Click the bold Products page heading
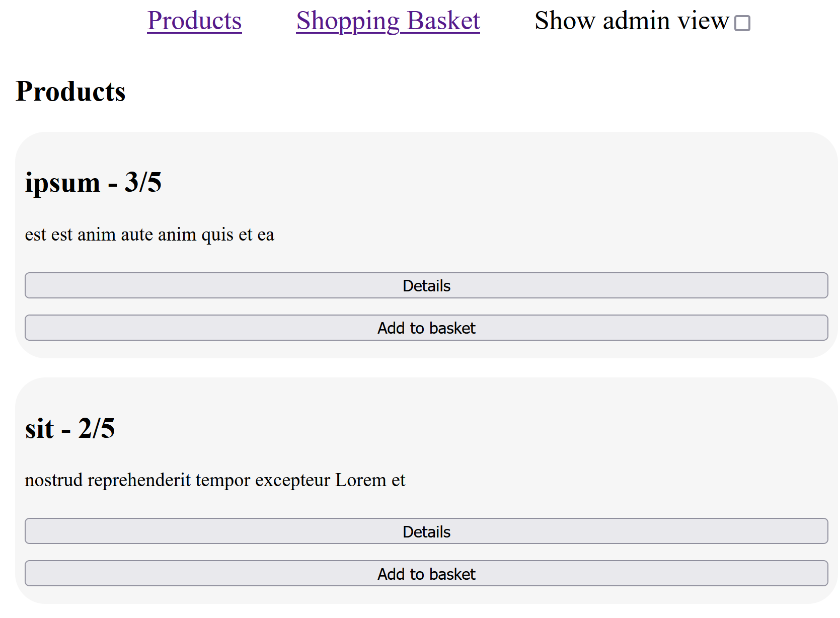This screenshot has width=840, height=618. click(x=70, y=92)
